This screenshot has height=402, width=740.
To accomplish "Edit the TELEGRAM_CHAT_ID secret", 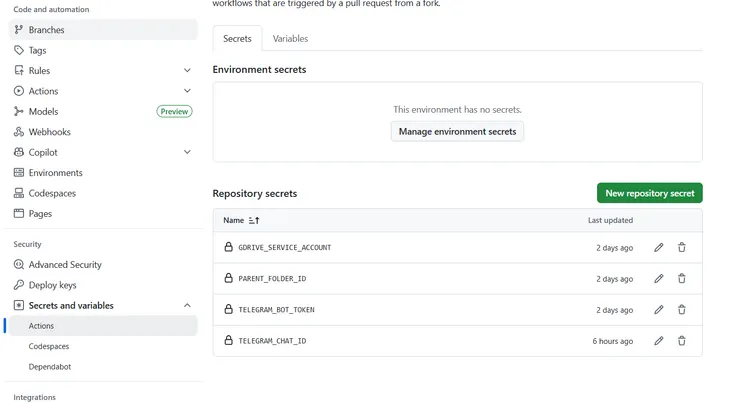I will (x=658, y=341).
